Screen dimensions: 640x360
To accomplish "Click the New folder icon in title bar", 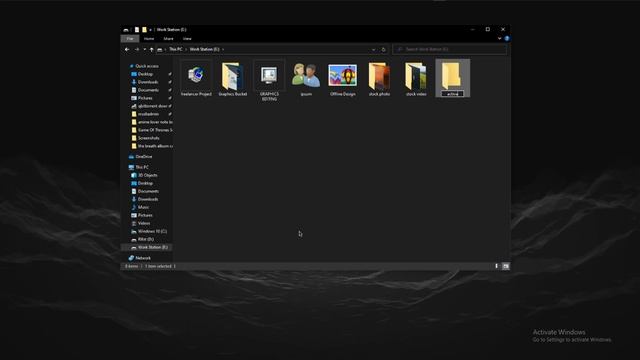I will click(x=144, y=30).
